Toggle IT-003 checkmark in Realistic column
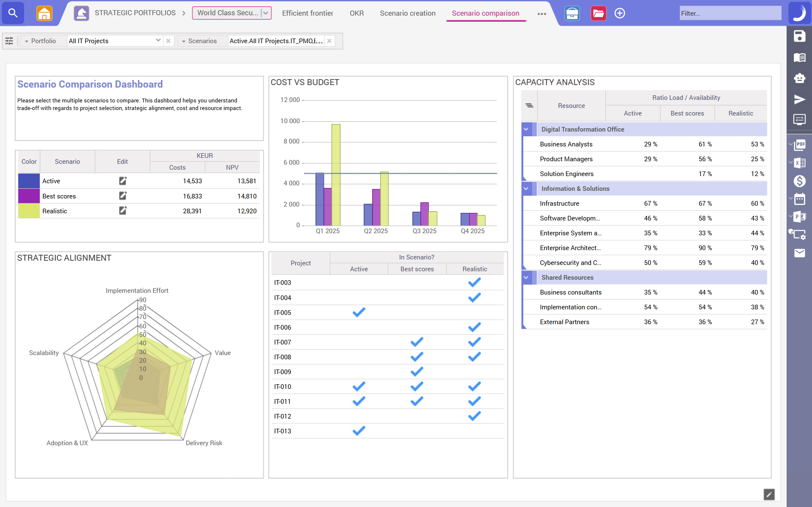 coord(474,283)
